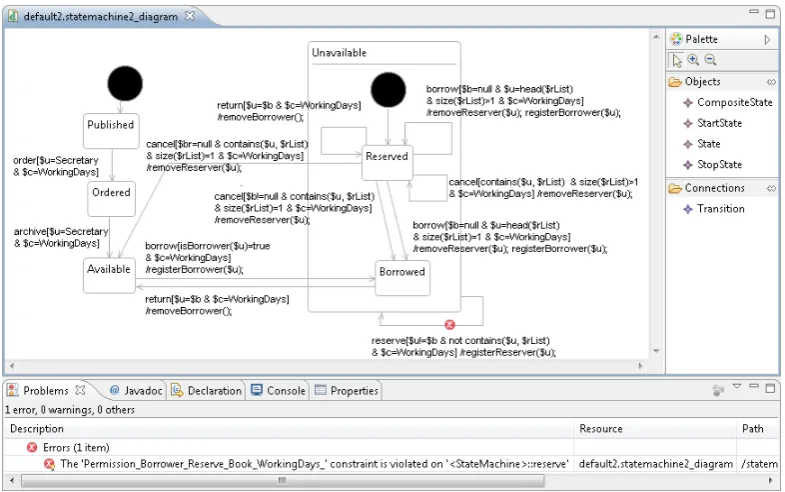Image resolution: width=785 pixels, height=492 pixels.
Task: Click the zoom out magnifier in Palette
Action: pyautogui.click(x=710, y=60)
